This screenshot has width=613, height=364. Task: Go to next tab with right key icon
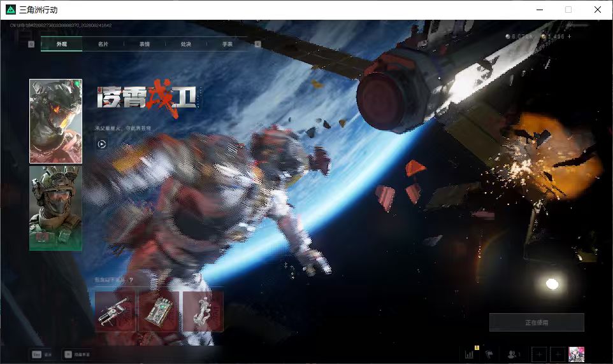[257, 44]
